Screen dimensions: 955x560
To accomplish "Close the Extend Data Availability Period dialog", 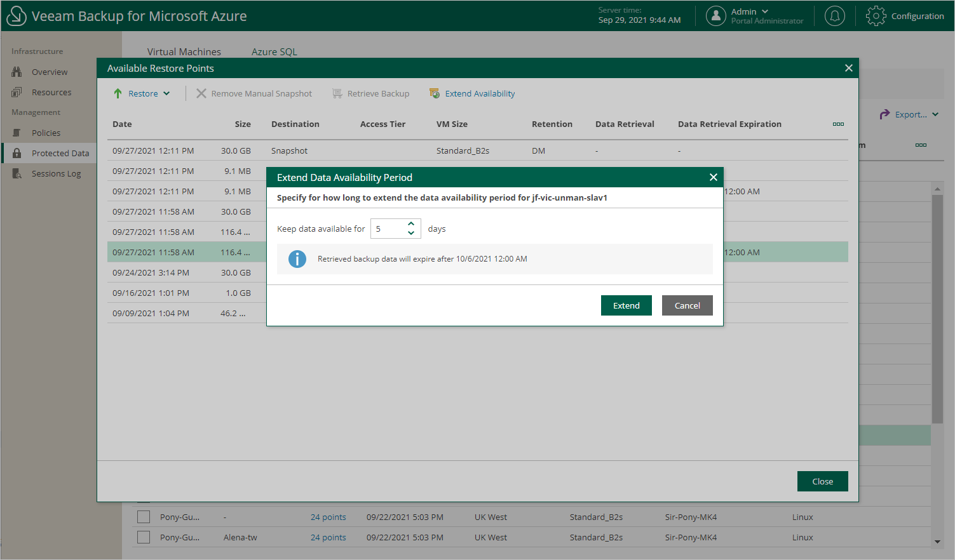I will pos(713,177).
